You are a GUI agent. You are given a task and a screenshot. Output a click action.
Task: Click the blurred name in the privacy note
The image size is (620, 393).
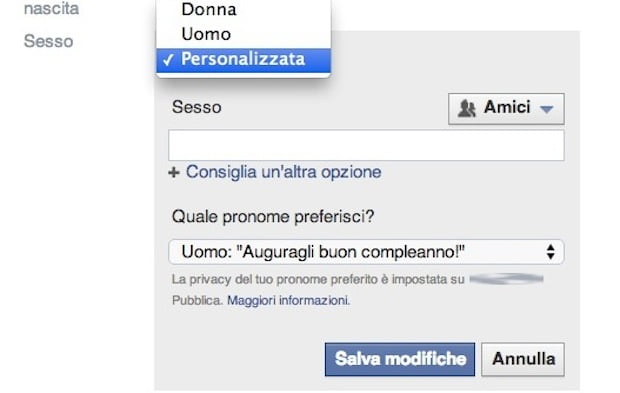coord(507,279)
